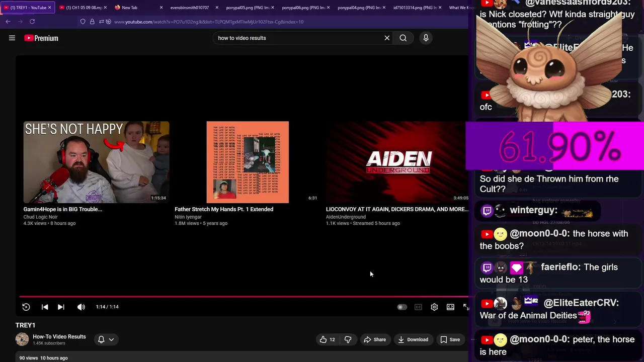This screenshot has width=644, height=362.
Task: Click the Download button
Action: 413,339
